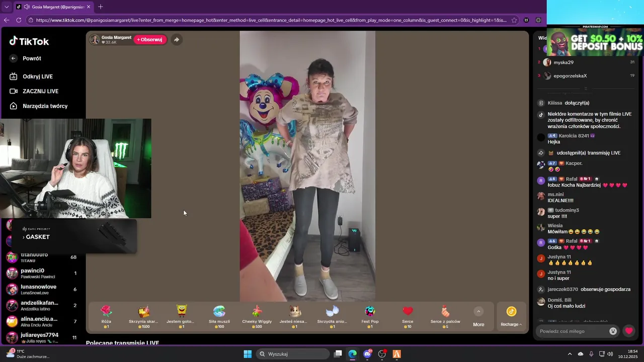Screen dimensions: 644x362
Task: Click chat user Wiesia
Action: coord(555,226)
